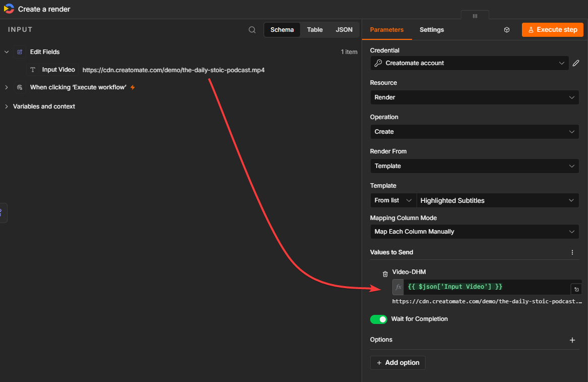Click the plus icon next to Options
The image size is (588, 382).
[572, 340]
